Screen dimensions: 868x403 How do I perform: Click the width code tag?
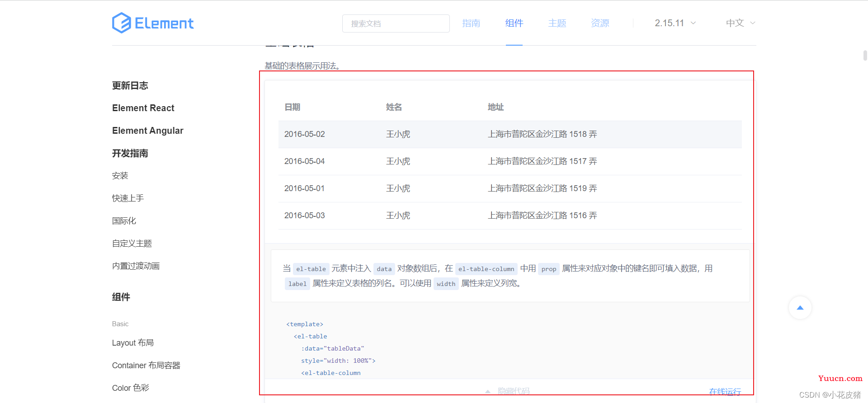446,284
